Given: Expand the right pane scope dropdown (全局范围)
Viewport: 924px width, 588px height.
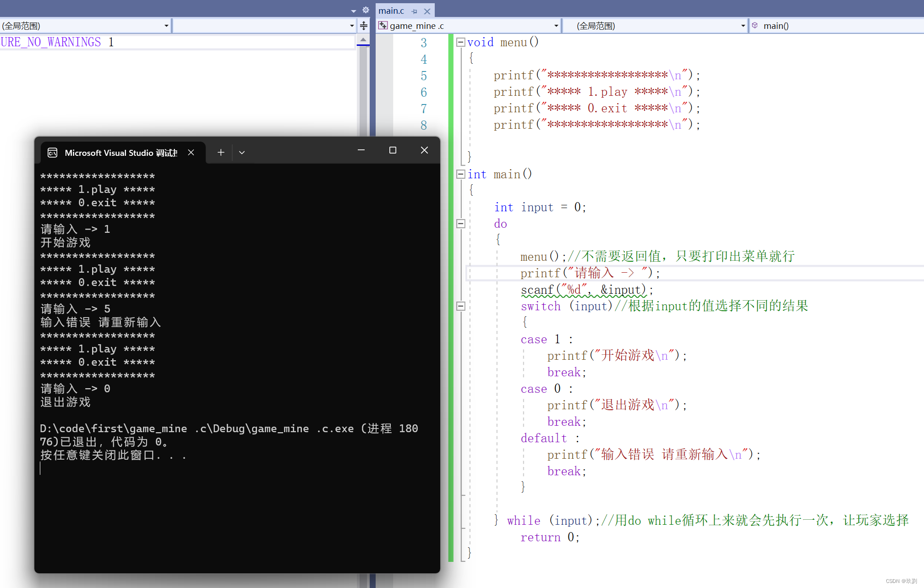Looking at the screenshot, I should point(743,26).
